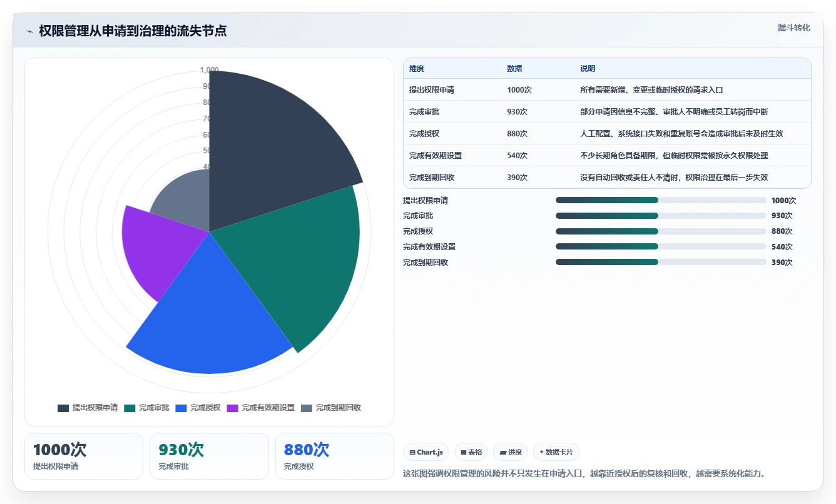Click the description starting 没有自动回收
Image resolution: width=836 pixels, height=504 pixels.
[674, 178]
